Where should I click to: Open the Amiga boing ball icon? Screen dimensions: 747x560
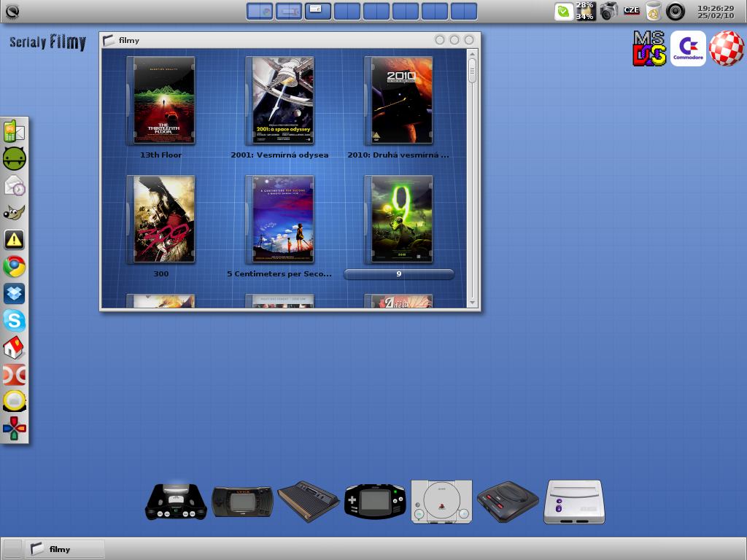coord(727,49)
